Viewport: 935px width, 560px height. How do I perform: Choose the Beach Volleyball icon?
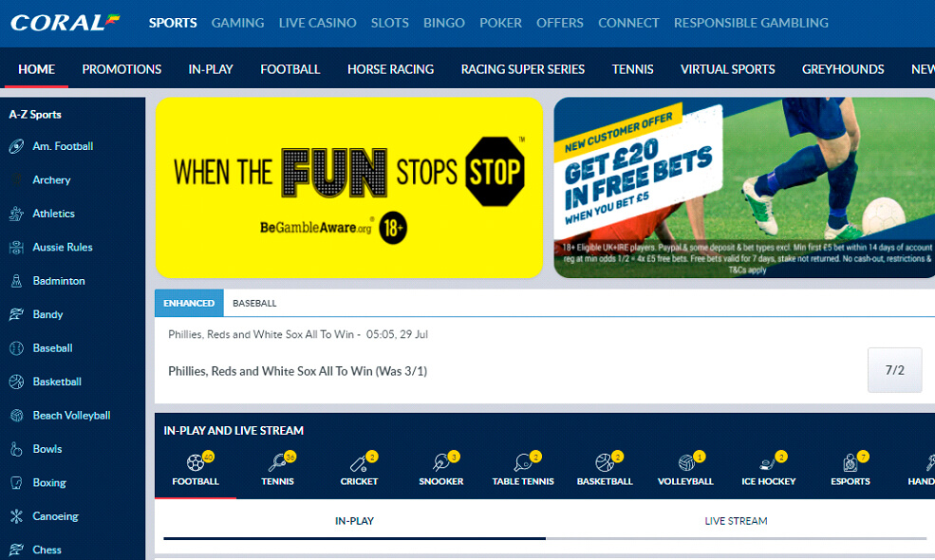click(x=16, y=415)
